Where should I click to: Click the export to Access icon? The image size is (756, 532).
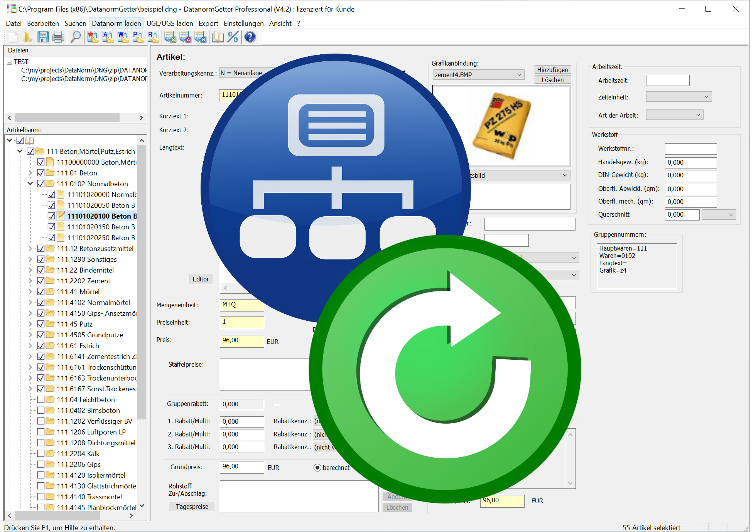click(185, 37)
